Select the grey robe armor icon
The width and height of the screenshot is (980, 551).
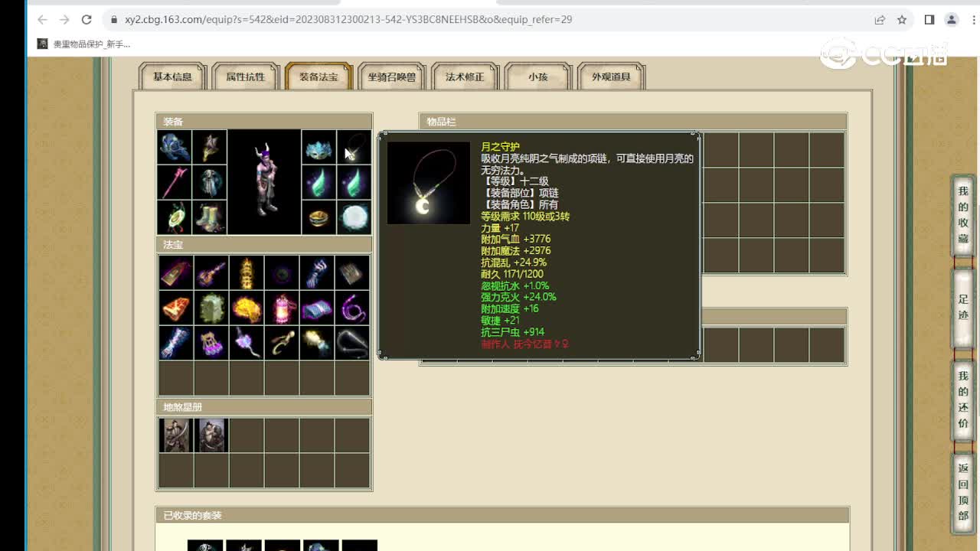209,182
